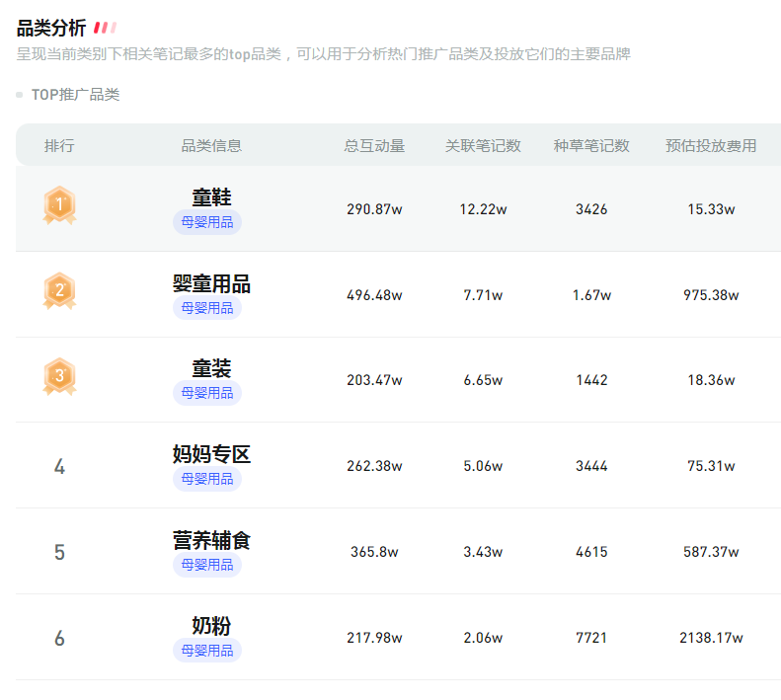
Task: Click the 母婴用品 tag under 童鞋
Action: (x=207, y=222)
